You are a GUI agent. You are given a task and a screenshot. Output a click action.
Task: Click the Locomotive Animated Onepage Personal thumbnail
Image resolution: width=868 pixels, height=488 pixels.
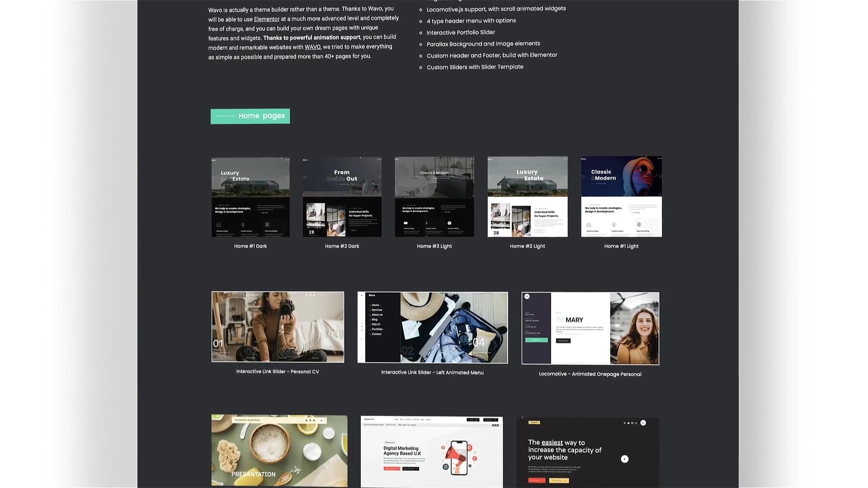pyautogui.click(x=590, y=328)
